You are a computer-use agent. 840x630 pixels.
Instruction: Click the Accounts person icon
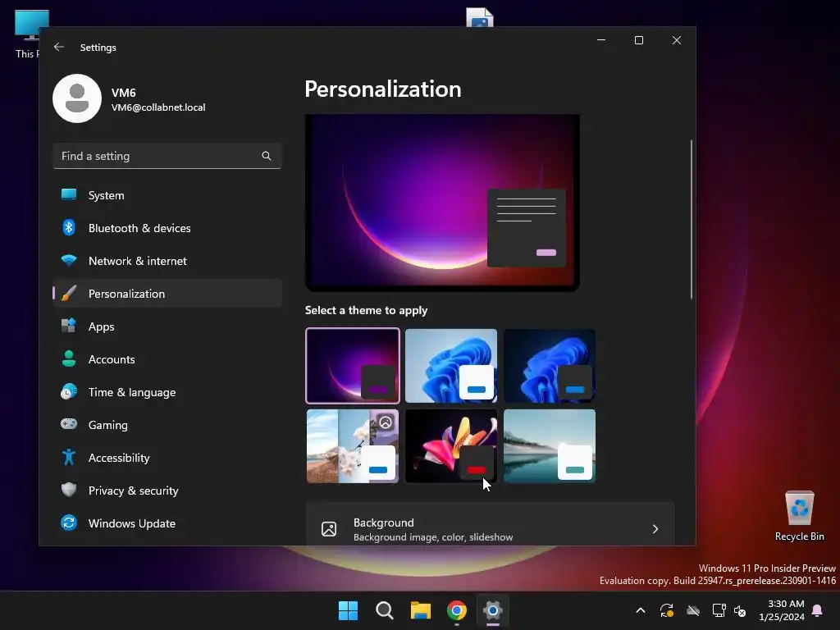click(x=69, y=359)
